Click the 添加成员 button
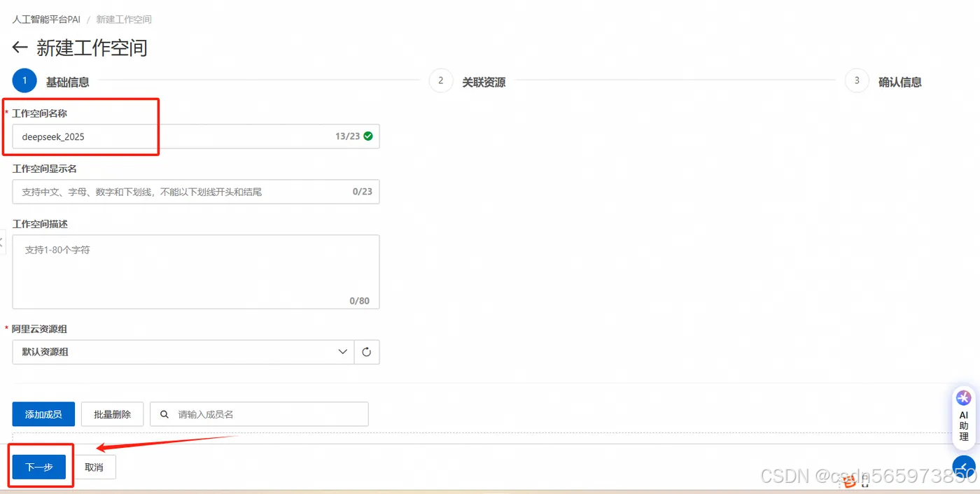 tap(43, 414)
